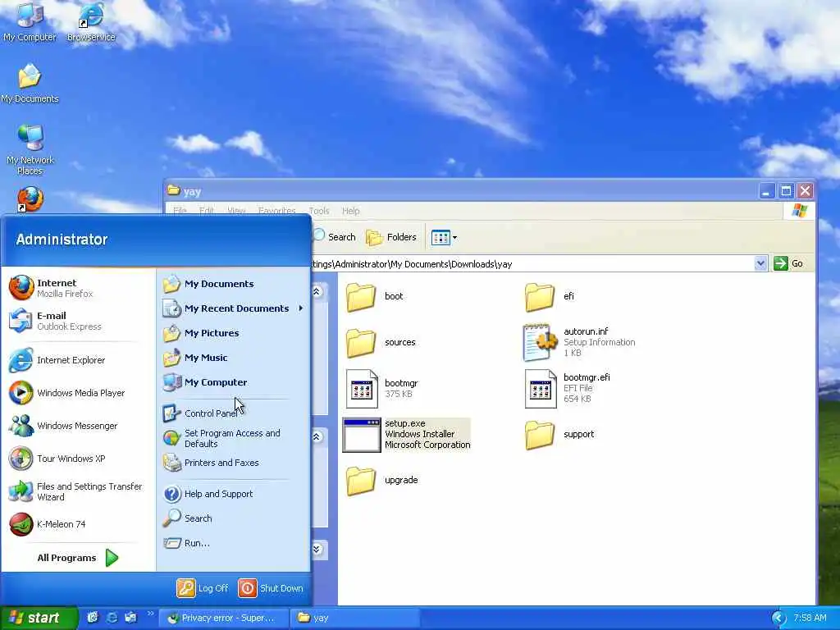Image resolution: width=840 pixels, height=630 pixels.
Task: Select setup.exe Windows Installer
Action: (407, 435)
